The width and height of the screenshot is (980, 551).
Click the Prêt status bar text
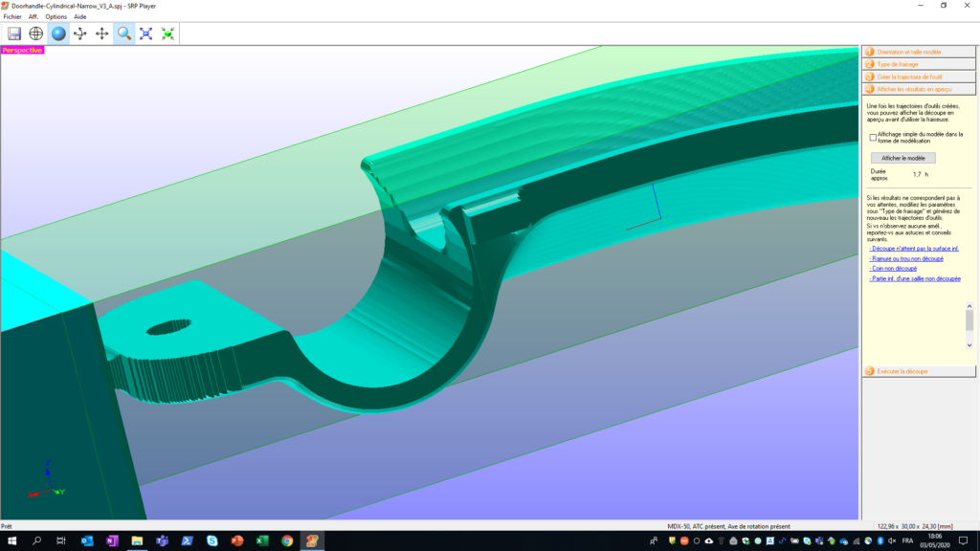pyautogui.click(x=7, y=527)
